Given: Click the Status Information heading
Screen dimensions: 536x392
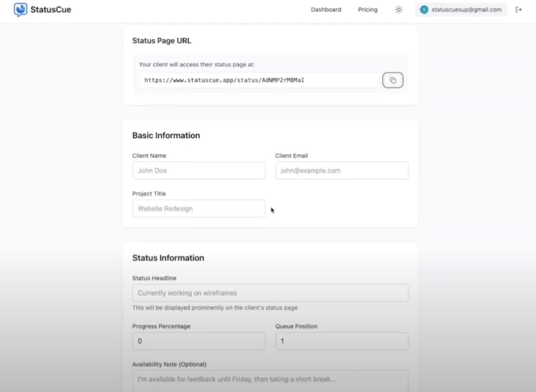Looking at the screenshot, I should (x=168, y=258).
